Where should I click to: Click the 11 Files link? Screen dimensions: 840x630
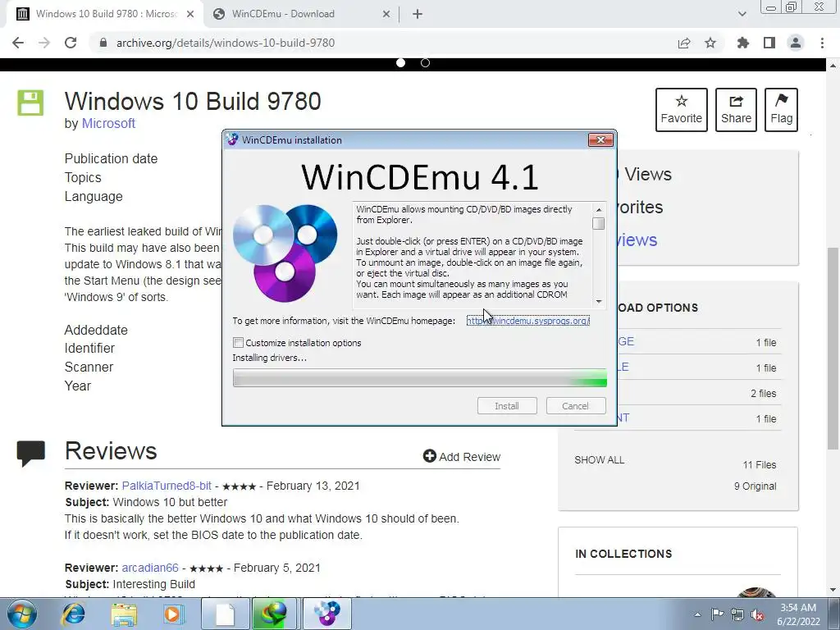click(759, 465)
